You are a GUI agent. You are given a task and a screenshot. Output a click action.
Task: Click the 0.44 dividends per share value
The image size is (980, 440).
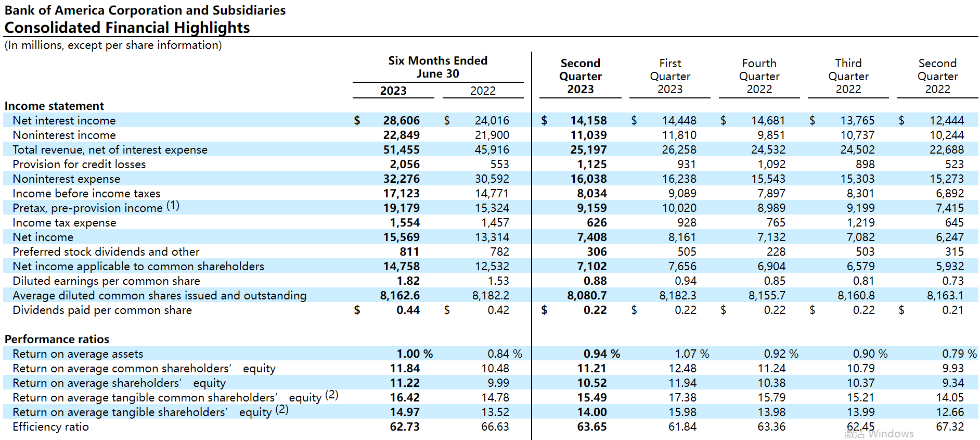(x=408, y=310)
